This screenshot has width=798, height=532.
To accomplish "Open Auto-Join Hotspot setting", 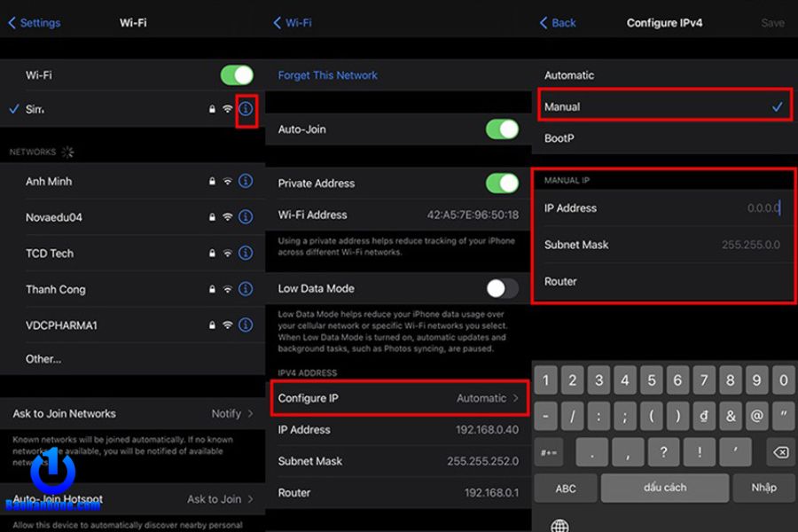I will click(133, 499).
